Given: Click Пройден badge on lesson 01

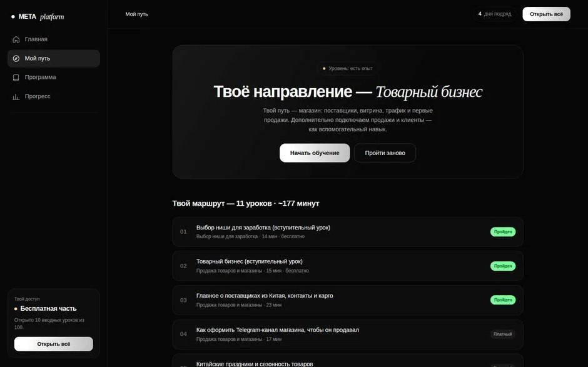Looking at the screenshot, I should point(503,232).
